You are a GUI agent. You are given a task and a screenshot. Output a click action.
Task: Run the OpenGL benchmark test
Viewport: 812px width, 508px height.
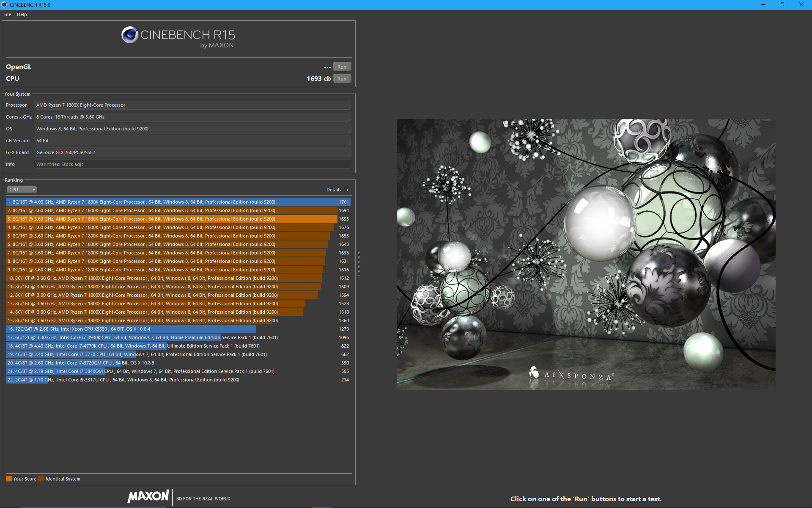tap(342, 67)
